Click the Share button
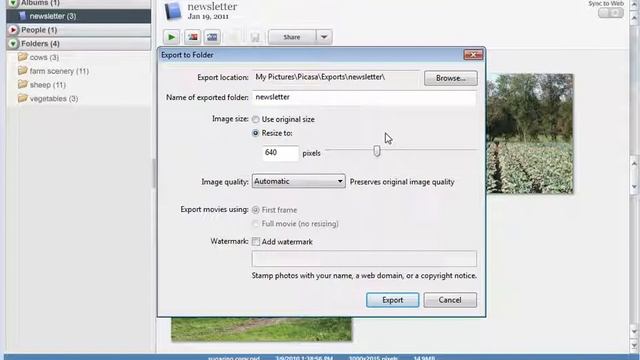This screenshot has width=640, height=360. (x=292, y=37)
